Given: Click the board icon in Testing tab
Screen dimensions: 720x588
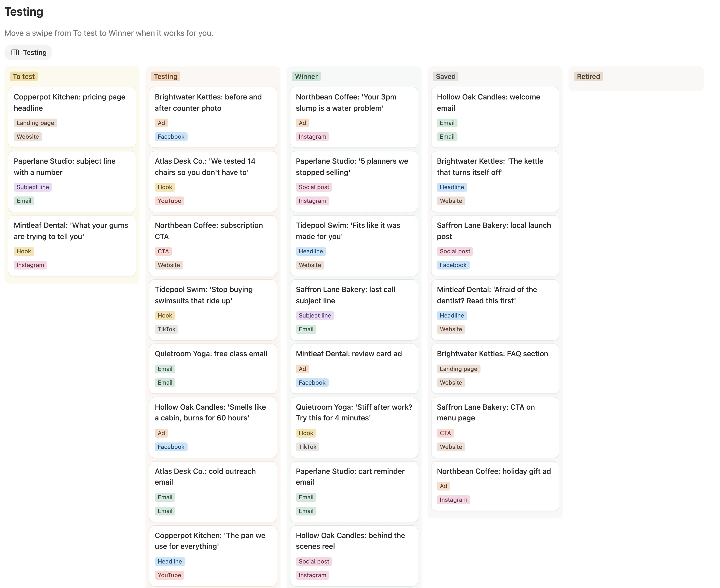Looking at the screenshot, I should 15,52.
